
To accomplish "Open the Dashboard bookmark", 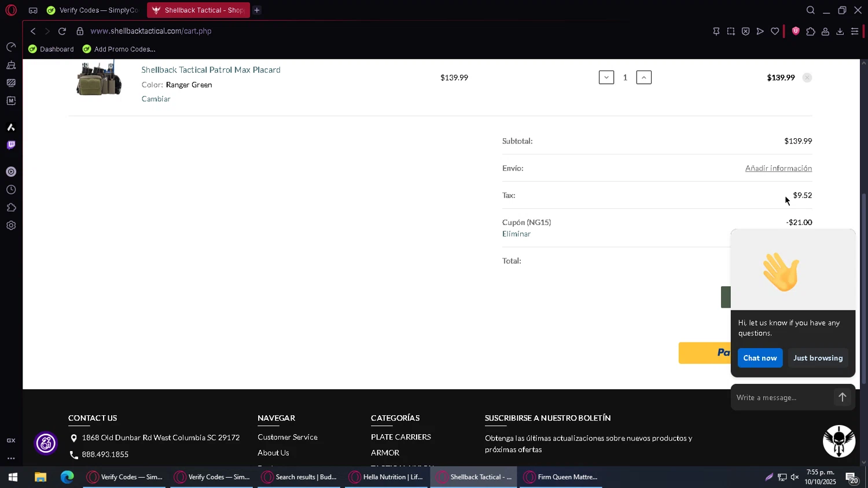I will click(x=51, y=49).
